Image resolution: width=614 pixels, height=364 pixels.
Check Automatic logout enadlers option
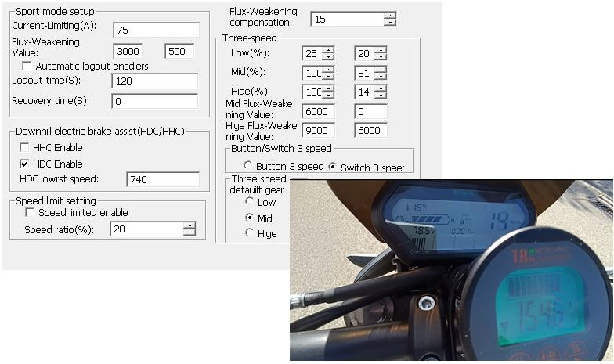[x=27, y=67]
